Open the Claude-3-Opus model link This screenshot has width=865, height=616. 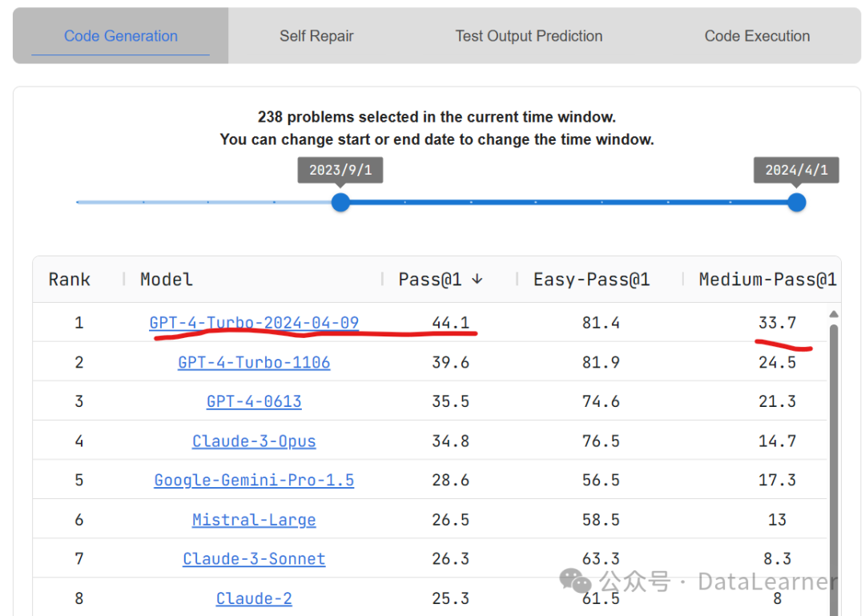tap(254, 441)
